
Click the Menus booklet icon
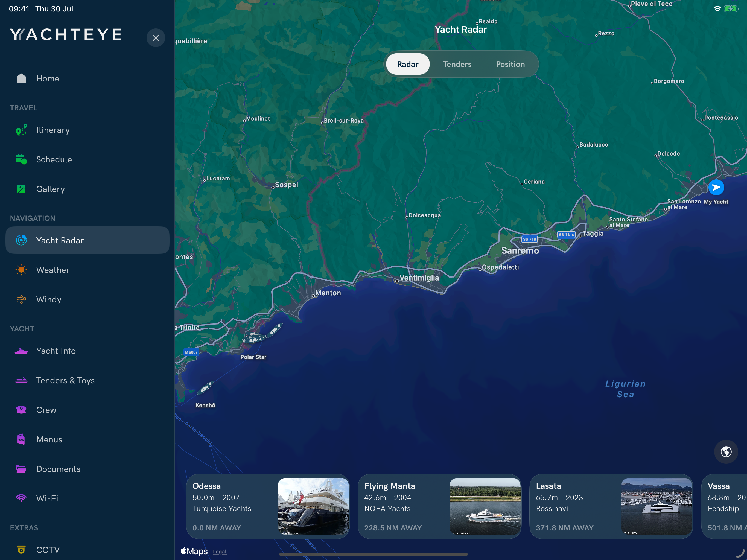tap(21, 439)
